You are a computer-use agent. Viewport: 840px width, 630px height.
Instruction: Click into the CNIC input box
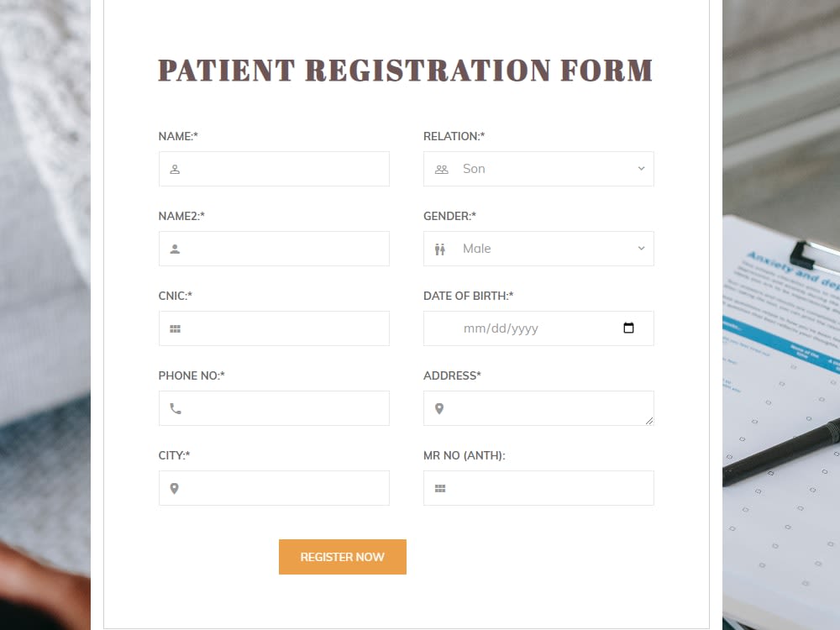274,328
